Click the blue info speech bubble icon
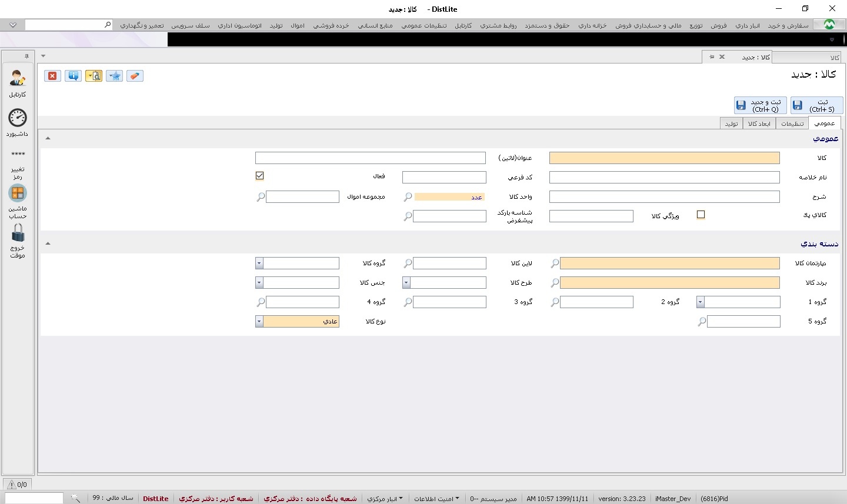Image resolution: width=847 pixels, height=504 pixels. coord(73,76)
